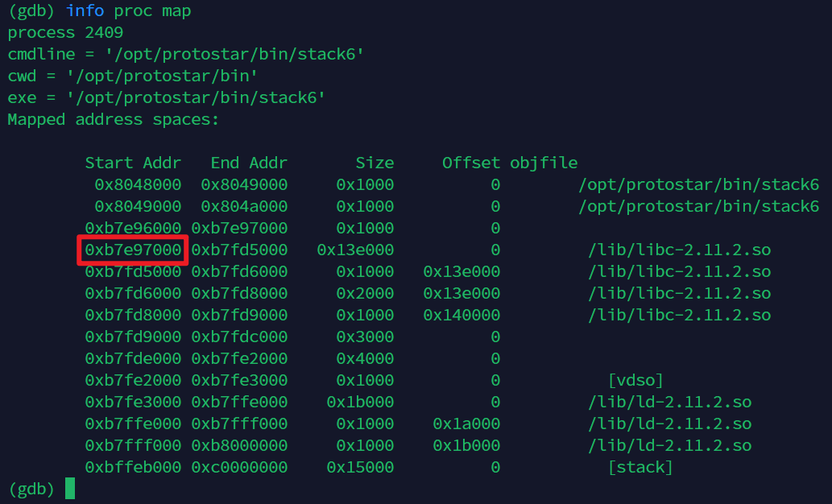Click end address 0xc0000000
The width and height of the screenshot is (832, 504).
239,468
